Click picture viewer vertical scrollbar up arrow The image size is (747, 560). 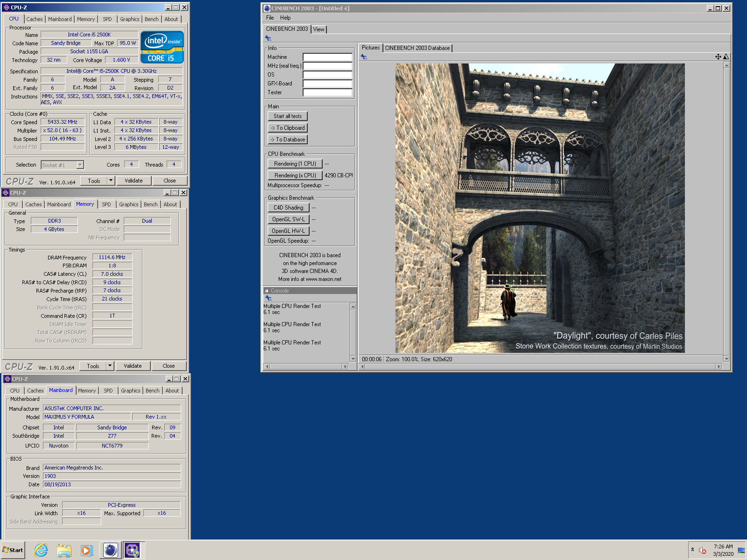pos(726,65)
